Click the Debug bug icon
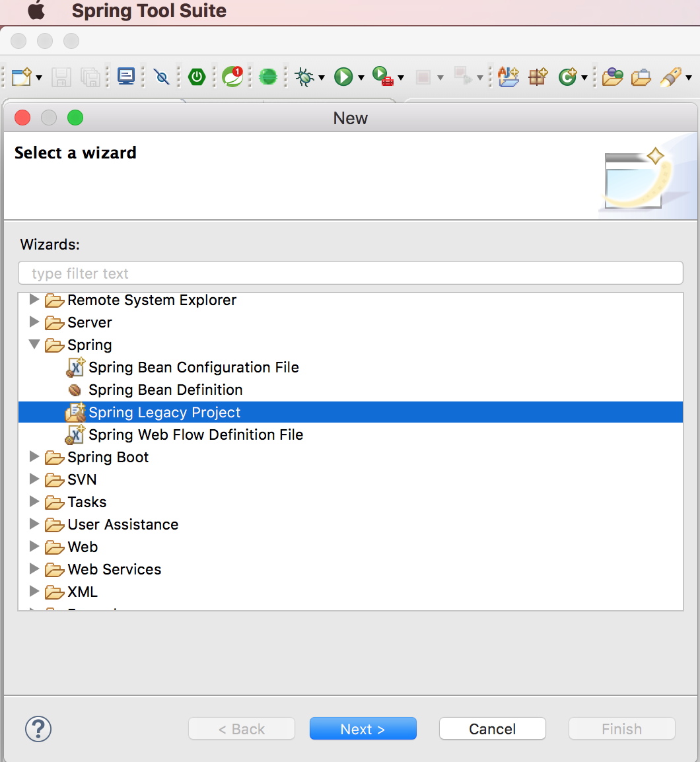The width and height of the screenshot is (700, 762). 304,77
